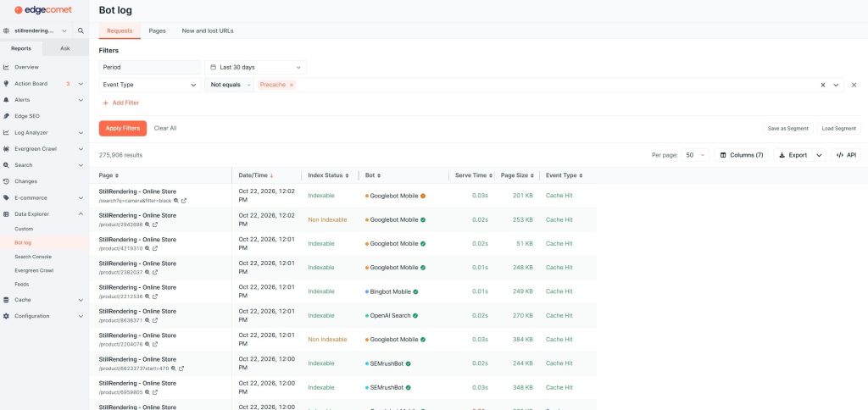Open /search?q=camera&filter=black external link icon
Screen dimensions: 868x410
pos(184,201)
